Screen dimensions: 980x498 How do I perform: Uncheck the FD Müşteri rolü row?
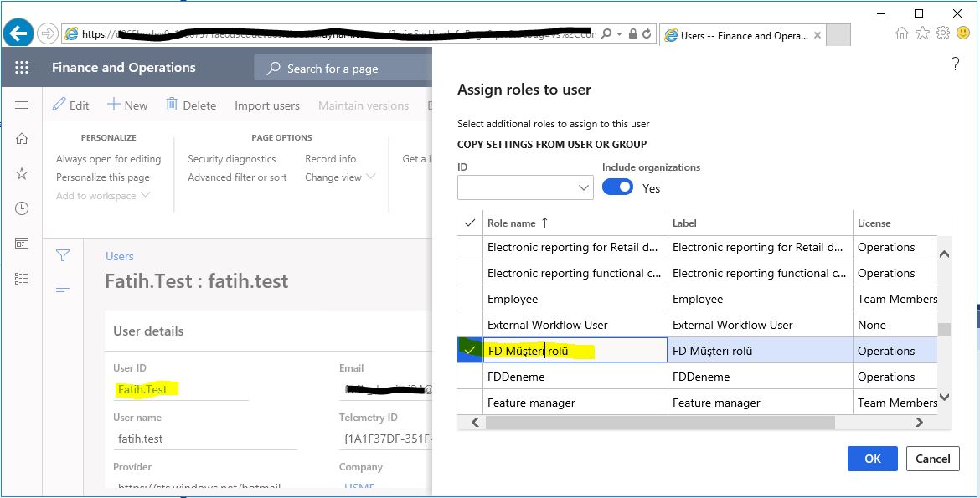click(470, 351)
